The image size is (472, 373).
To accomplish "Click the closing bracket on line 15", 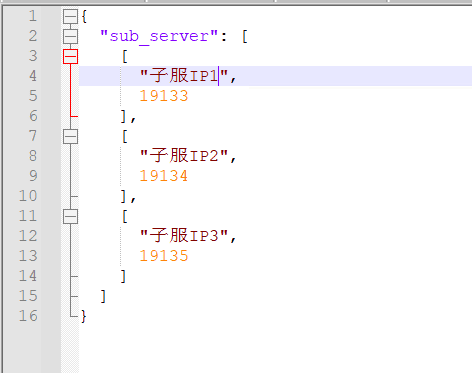I will pos(103,296).
